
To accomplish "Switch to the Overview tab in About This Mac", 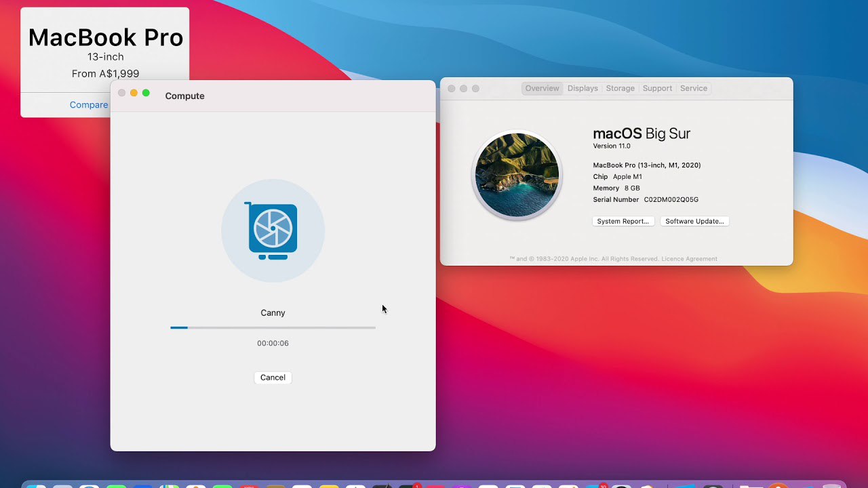I will [x=542, y=88].
